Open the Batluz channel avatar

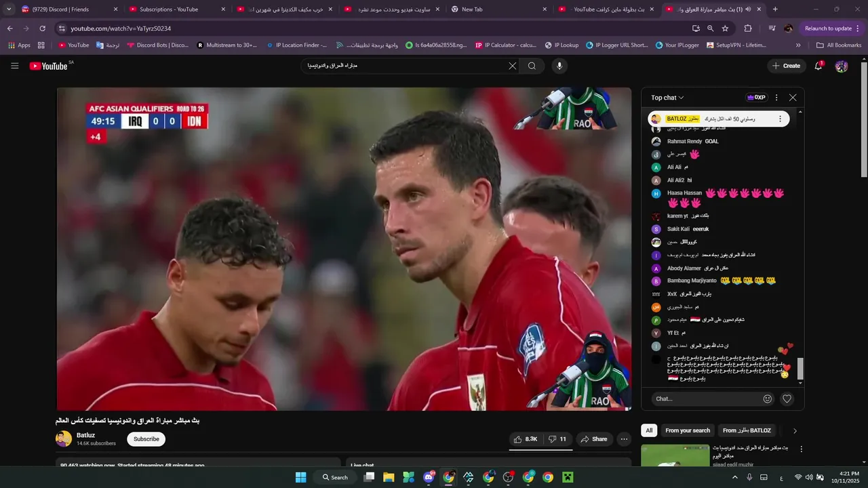[64, 439]
